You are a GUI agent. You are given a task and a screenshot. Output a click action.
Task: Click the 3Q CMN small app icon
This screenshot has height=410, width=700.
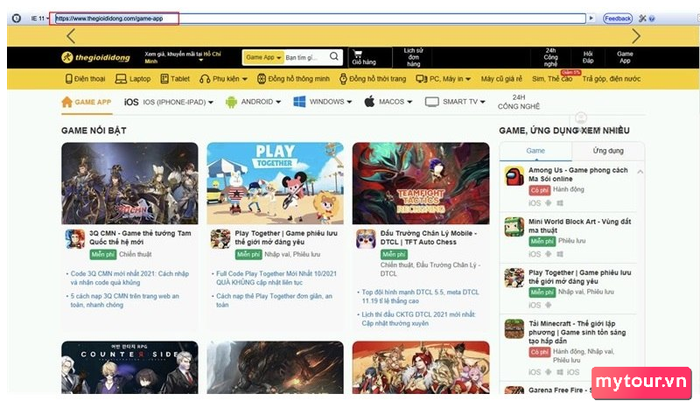(x=75, y=239)
